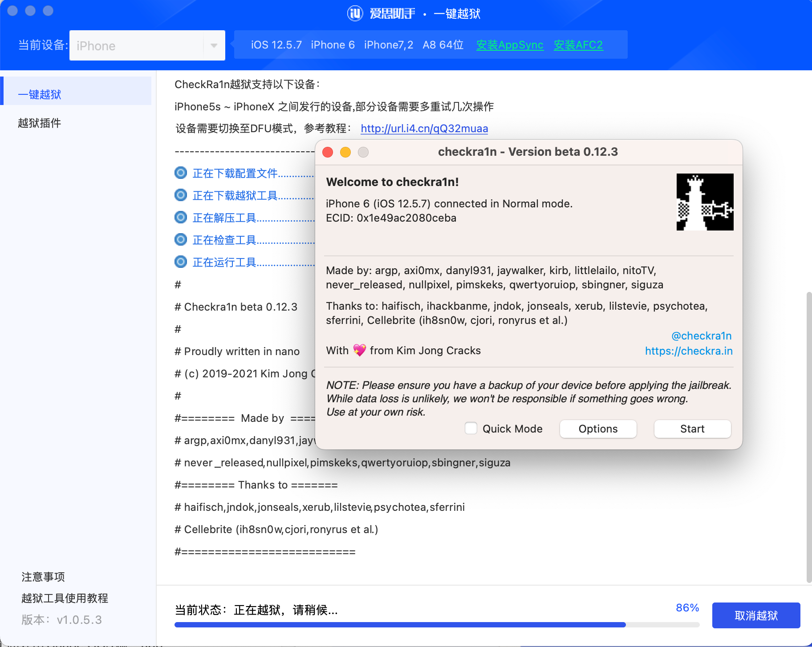
Task: Click status circle beside 正在检查工具
Action: tap(180, 239)
